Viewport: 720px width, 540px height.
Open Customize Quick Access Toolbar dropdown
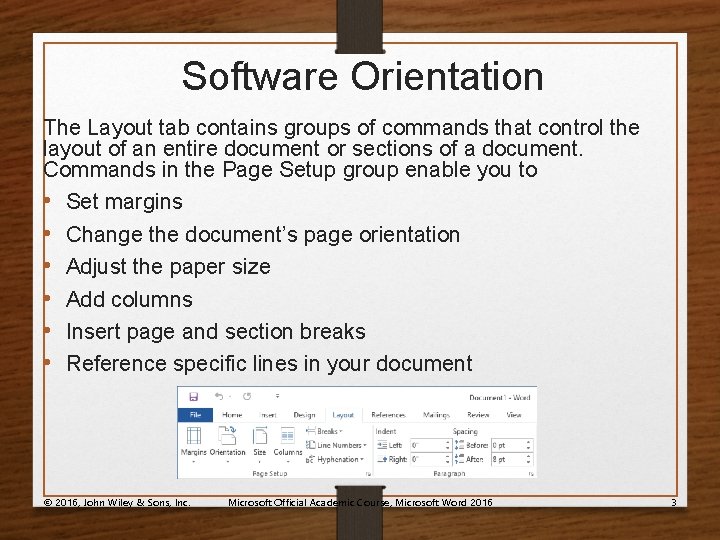tap(277, 396)
